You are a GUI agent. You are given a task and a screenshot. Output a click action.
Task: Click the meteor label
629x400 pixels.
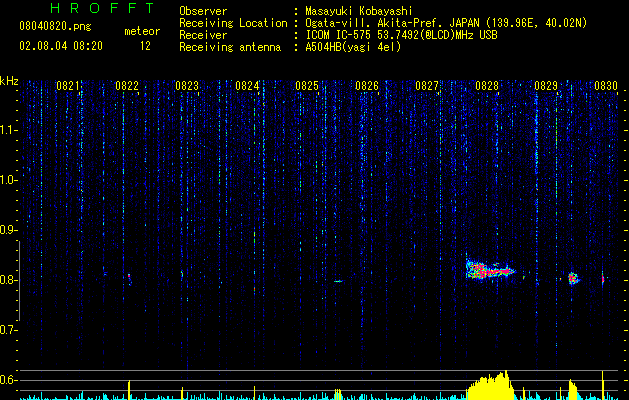click(142, 31)
